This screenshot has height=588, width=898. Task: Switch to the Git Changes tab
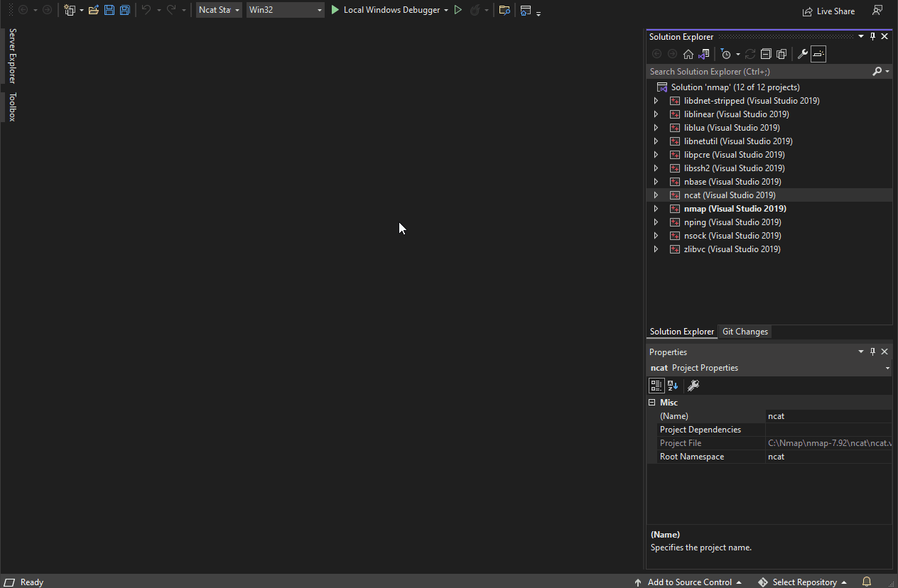(745, 332)
